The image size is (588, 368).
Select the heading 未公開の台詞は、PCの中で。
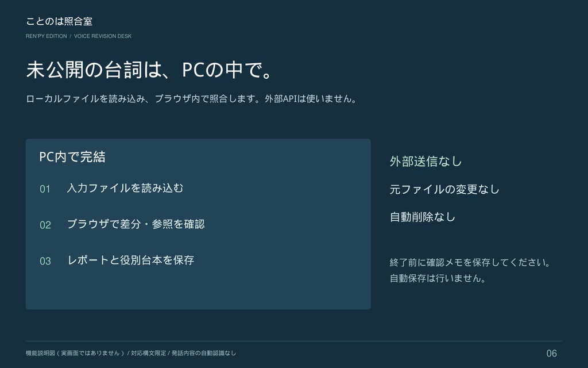click(x=150, y=70)
